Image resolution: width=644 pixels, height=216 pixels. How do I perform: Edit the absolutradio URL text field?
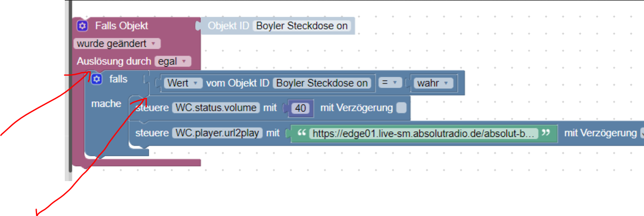point(424,133)
